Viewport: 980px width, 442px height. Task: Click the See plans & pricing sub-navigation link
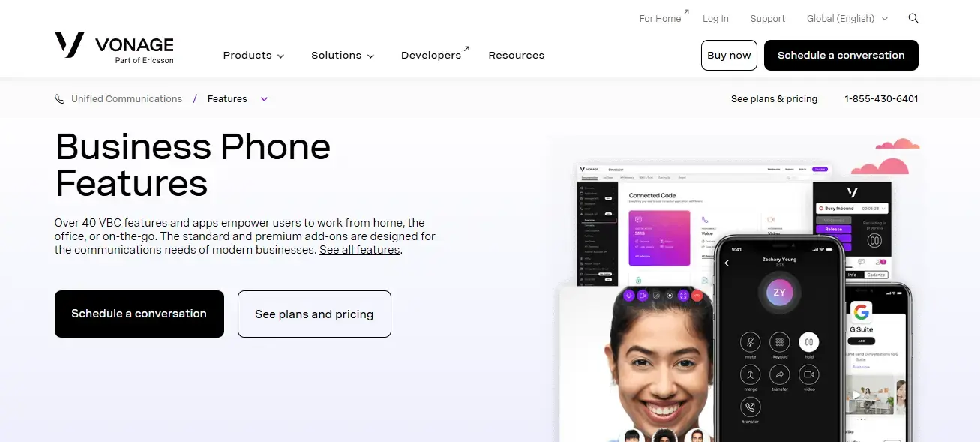pos(774,99)
